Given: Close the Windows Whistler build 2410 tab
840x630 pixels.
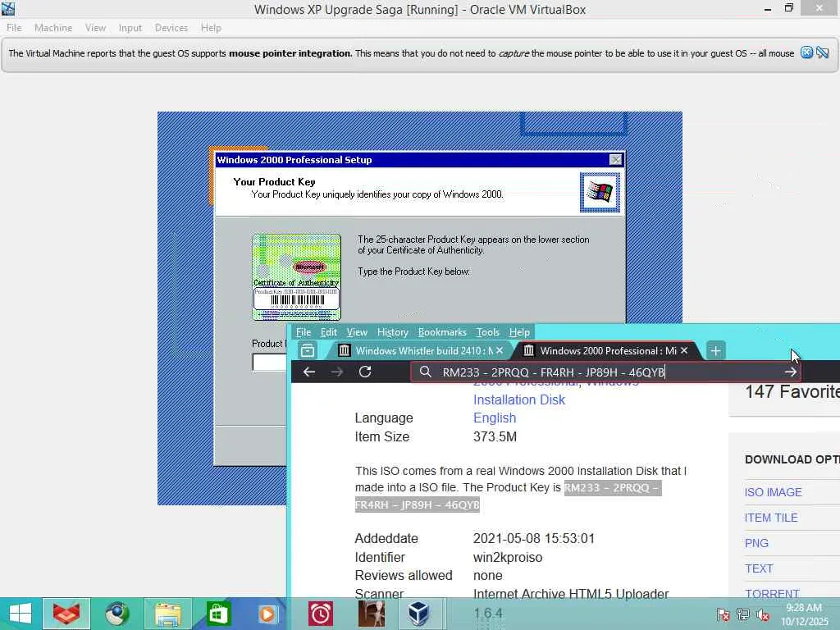Looking at the screenshot, I should pyautogui.click(x=500, y=350).
